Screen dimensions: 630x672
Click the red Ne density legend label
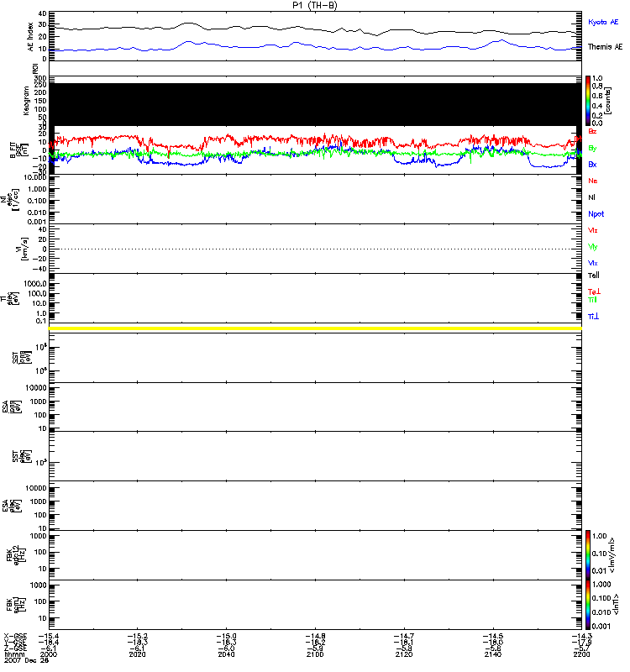click(x=593, y=181)
